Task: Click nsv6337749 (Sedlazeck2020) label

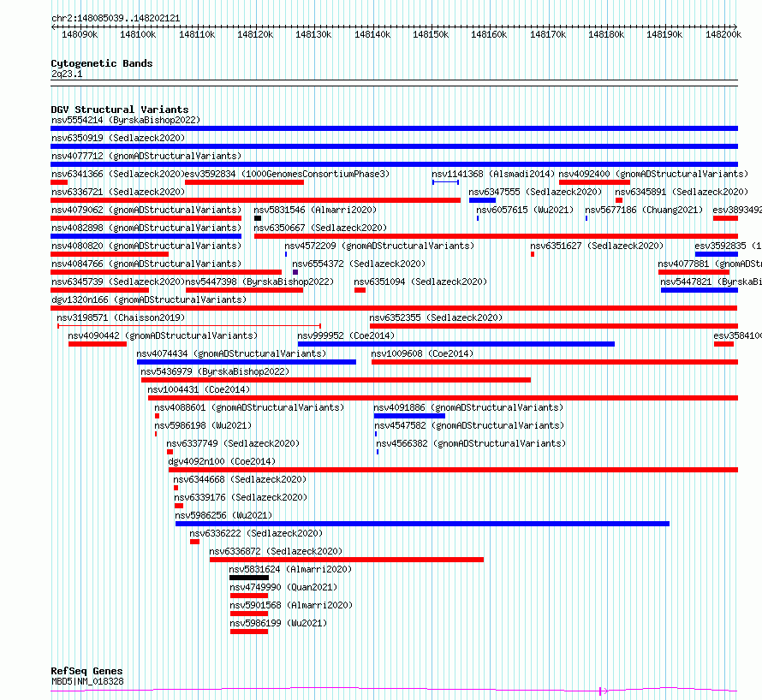Action: [233, 443]
